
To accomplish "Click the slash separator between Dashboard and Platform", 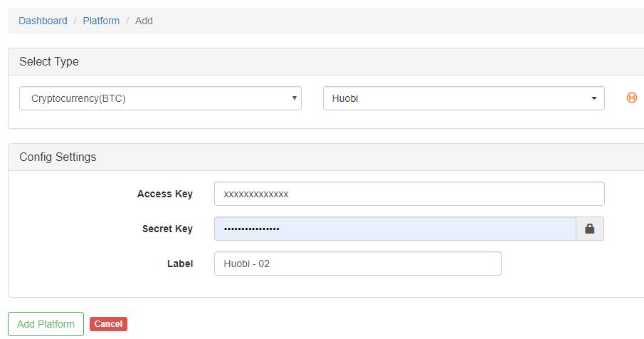I will (75, 21).
